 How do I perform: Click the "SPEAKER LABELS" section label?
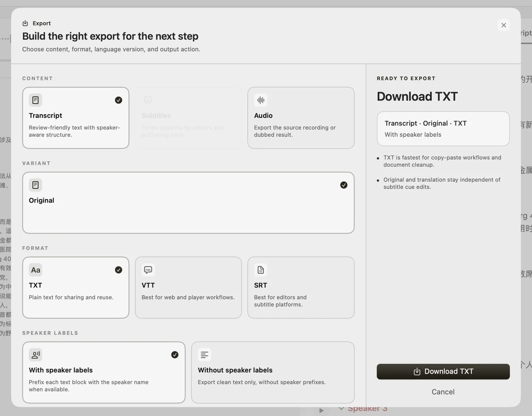[50, 333]
